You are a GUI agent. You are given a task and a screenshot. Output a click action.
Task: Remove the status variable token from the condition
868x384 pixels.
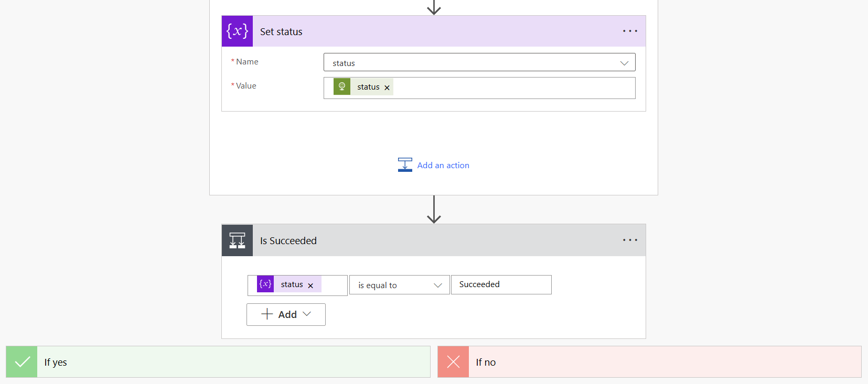click(310, 286)
